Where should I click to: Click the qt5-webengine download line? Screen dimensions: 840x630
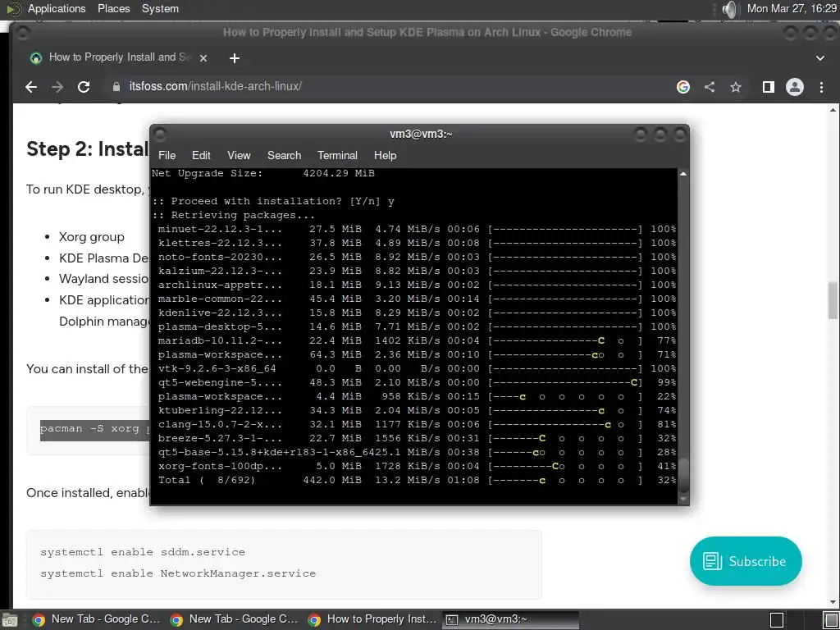coord(417,382)
